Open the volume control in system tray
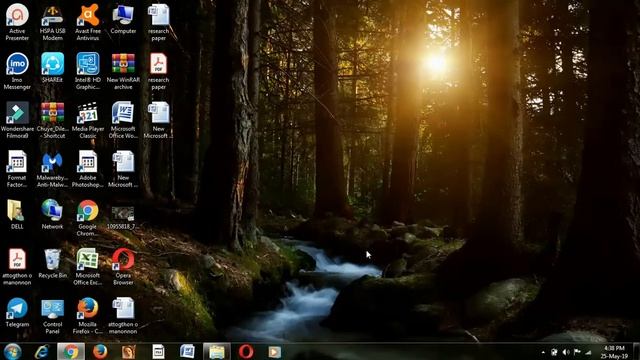 pyautogui.click(x=566, y=352)
